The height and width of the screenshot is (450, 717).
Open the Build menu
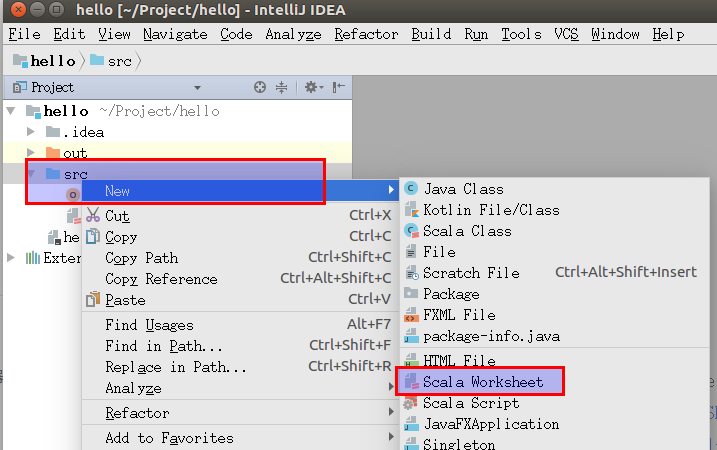point(431,34)
